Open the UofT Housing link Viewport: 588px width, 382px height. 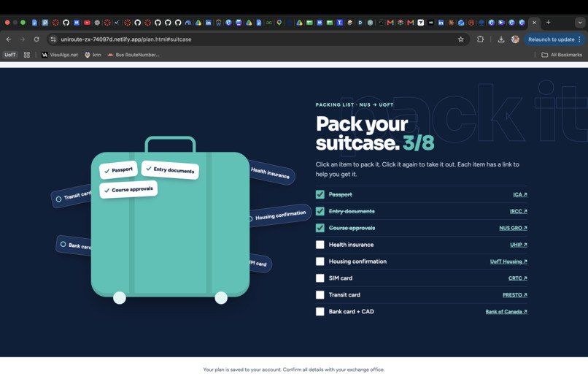(508, 261)
